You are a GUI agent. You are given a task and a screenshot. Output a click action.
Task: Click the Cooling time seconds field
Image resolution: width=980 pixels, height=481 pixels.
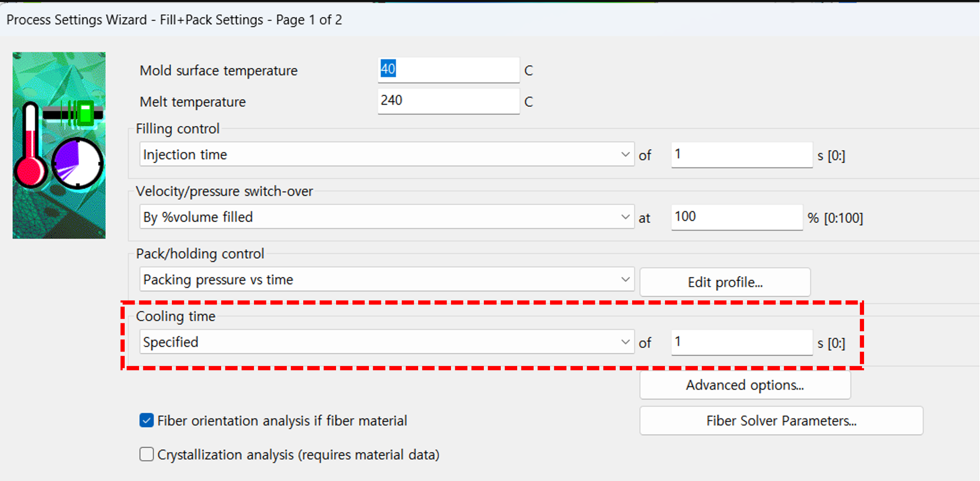point(742,342)
